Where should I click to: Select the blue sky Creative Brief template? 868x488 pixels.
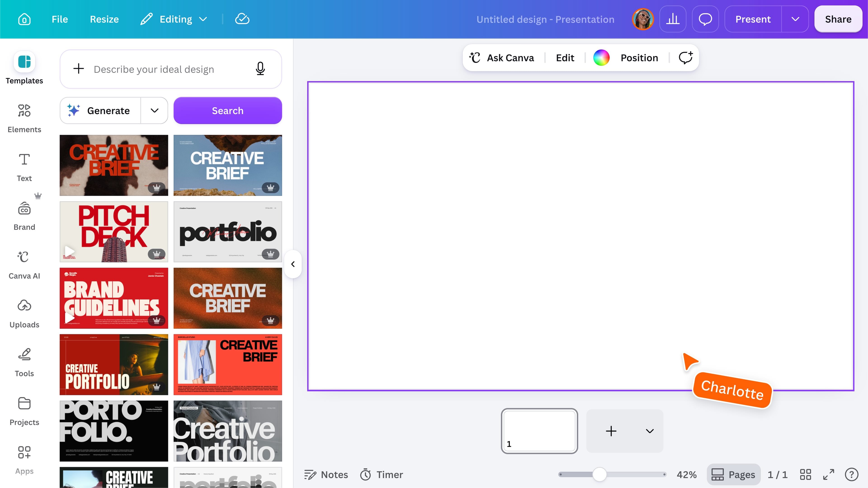[x=227, y=165]
